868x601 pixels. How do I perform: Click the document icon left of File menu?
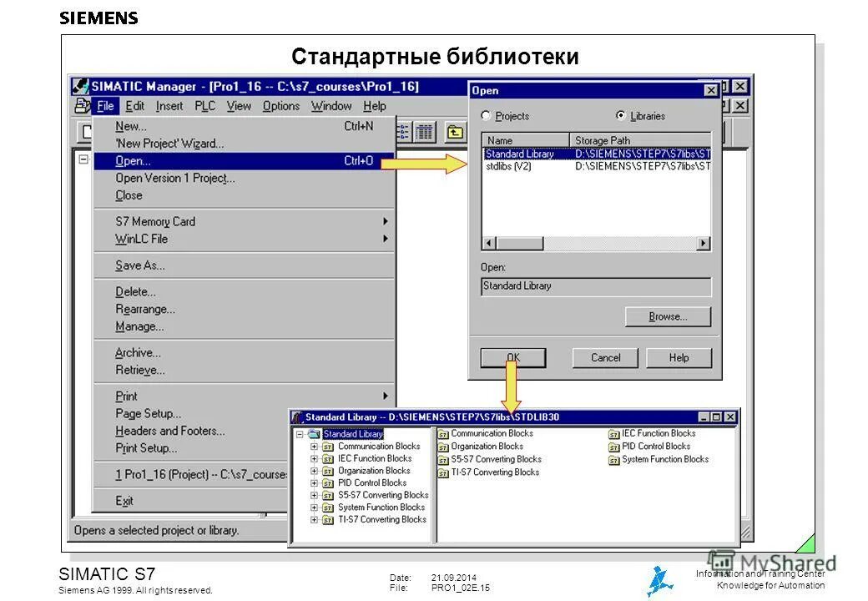coord(83,106)
